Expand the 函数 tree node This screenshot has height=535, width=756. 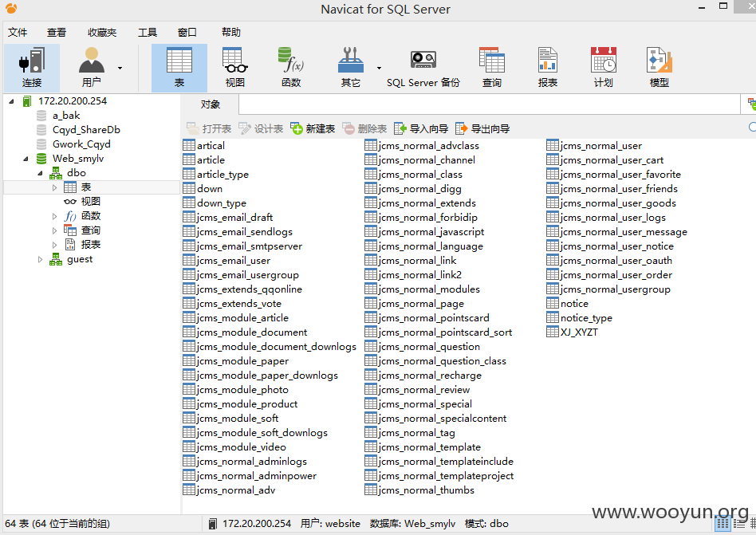[54, 216]
